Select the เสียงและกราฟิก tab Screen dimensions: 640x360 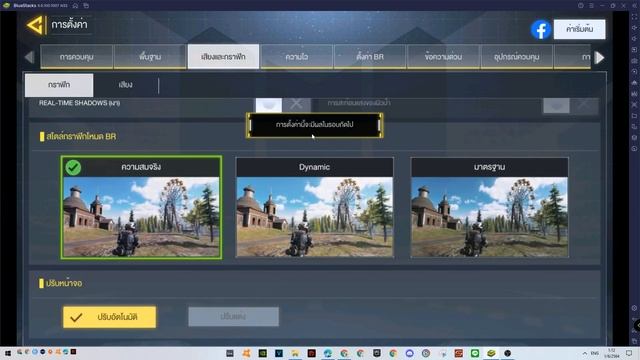pos(223,57)
